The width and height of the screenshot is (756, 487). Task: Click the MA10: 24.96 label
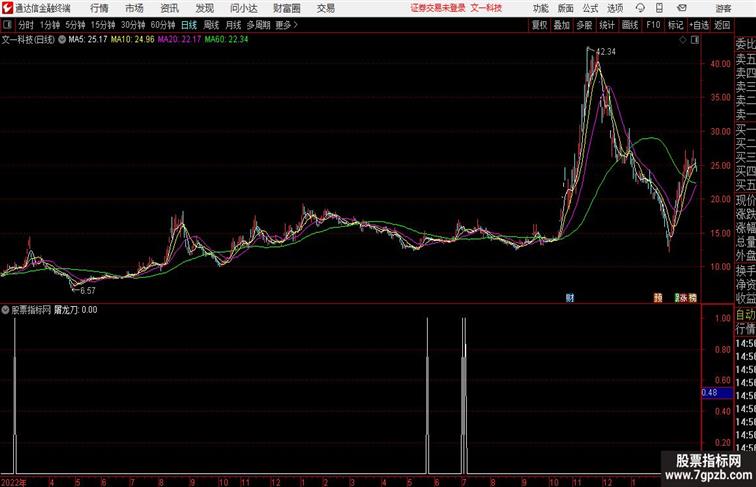pyautogui.click(x=133, y=40)
